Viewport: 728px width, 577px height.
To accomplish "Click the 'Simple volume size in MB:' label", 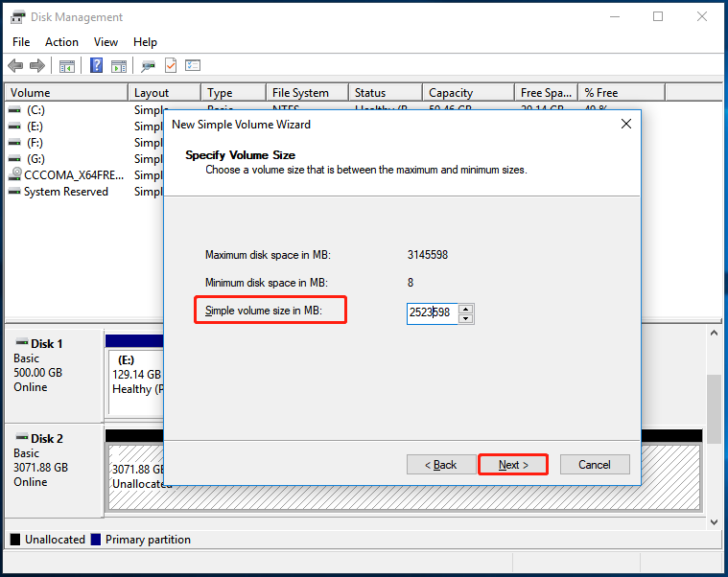I will coord(264,311).
